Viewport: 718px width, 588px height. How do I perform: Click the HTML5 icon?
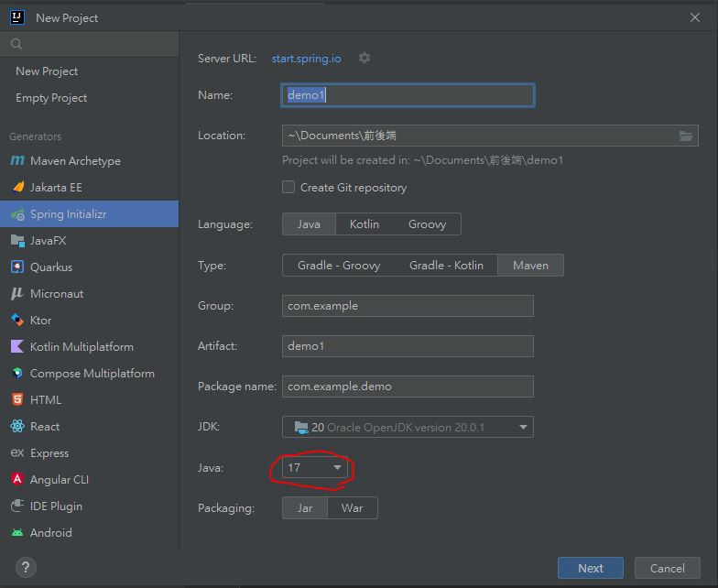[x=17, y=399]
